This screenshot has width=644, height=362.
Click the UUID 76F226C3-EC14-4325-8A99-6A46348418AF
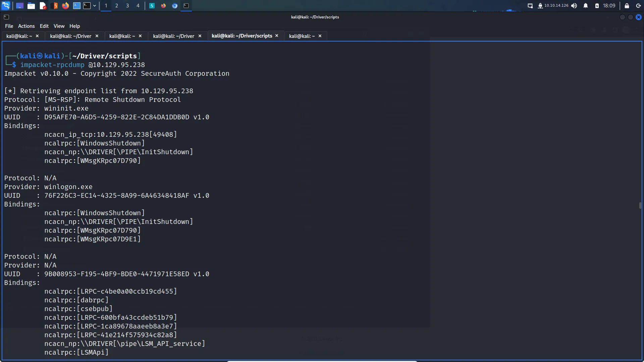pyautogui.click(x=117, y=195)
